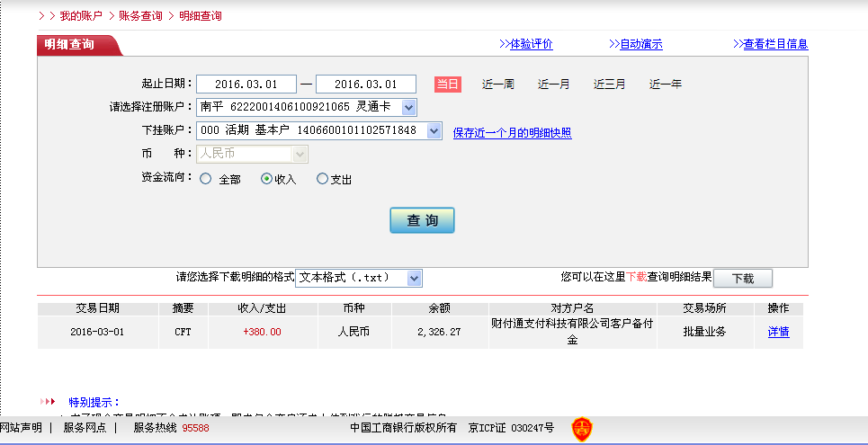Open 保存近一个月的明细快照 link
The height and width of the screenshot is (445, 868).
click(x=512, y=133)
